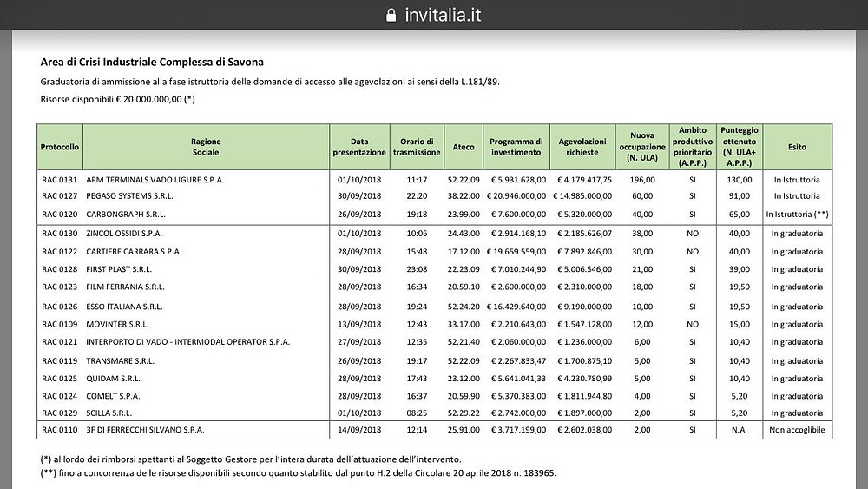The width and height of the screenshot is (868, 489).
Task: Click the 'Agevolazioni richieste' column header
Action: point(582,147)
